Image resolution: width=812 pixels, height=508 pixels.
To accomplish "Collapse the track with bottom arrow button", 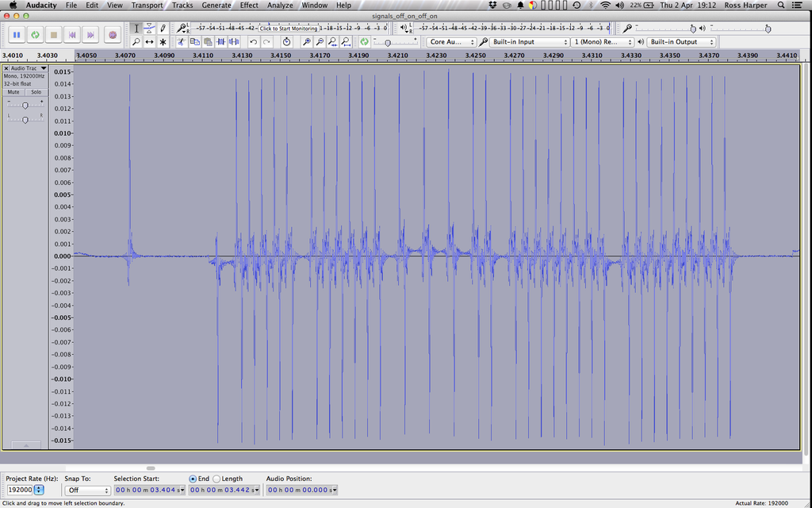I will tap(25, 445).
